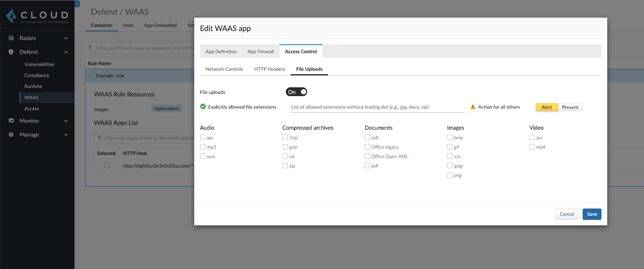Select the jpeg checkbox
This screenshot has width=644, height=269.
(x=450, y=166)
